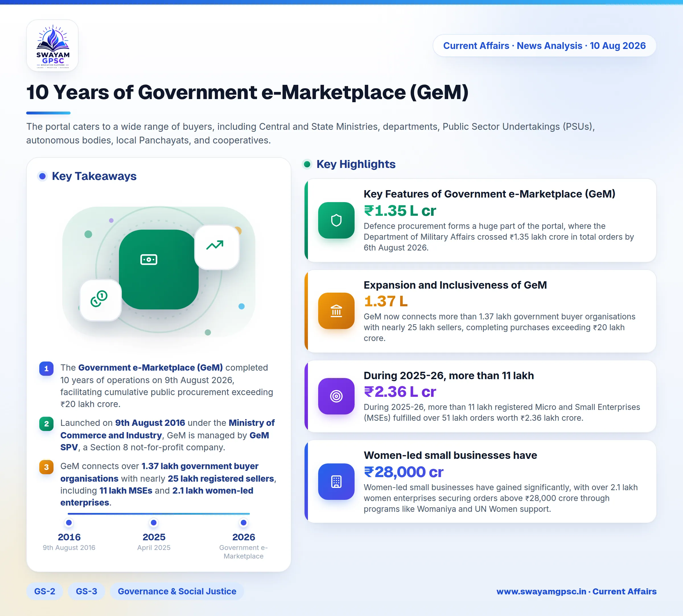
Task: Click the GS-3 tag
Action: click(x=86, y=591)
